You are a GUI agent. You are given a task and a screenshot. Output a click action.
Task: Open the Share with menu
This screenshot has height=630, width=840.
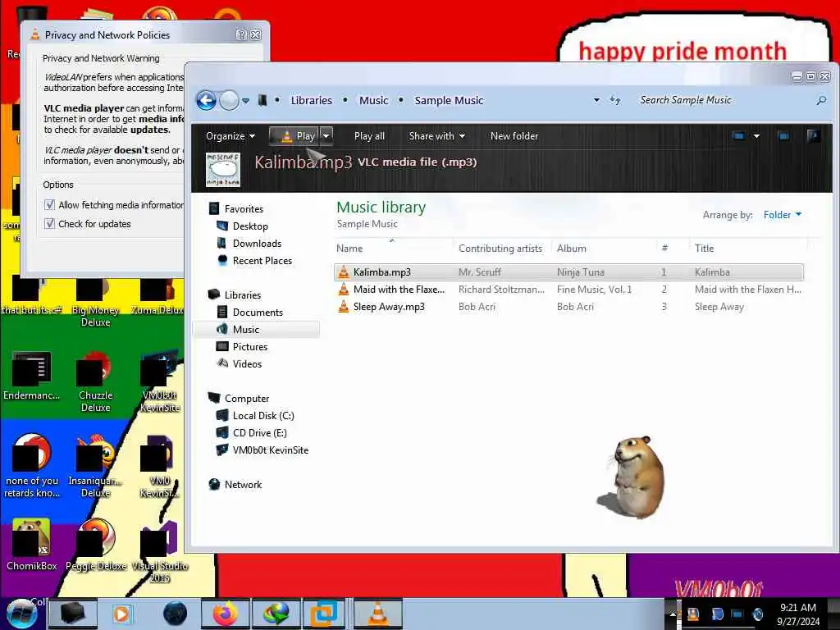[436, 136]
